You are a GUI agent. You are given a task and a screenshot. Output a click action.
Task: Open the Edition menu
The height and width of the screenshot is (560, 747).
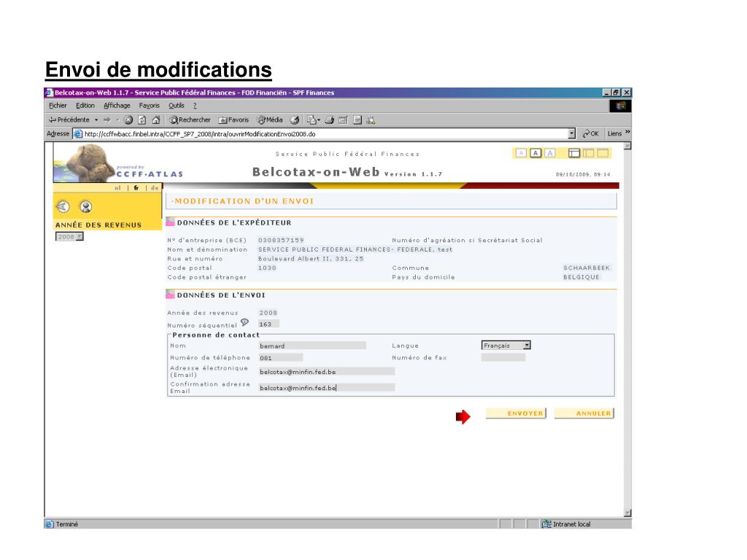[85, 106]
